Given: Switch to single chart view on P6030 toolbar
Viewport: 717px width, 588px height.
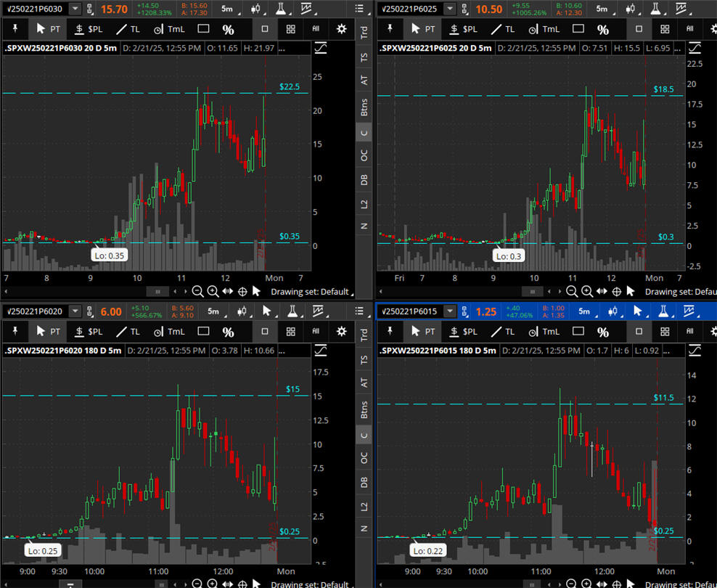Looking at the screenshot, I should [265, 29].
